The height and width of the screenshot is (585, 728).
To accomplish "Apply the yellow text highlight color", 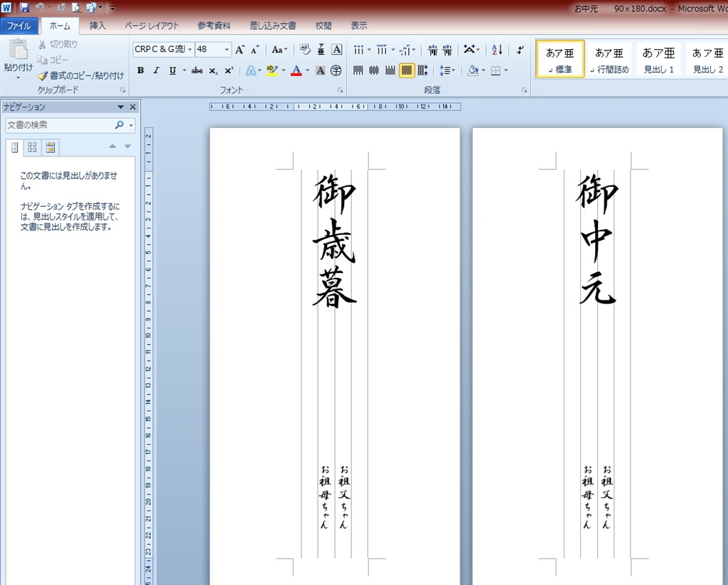I will pyautogui.click(x=272, y=70).
